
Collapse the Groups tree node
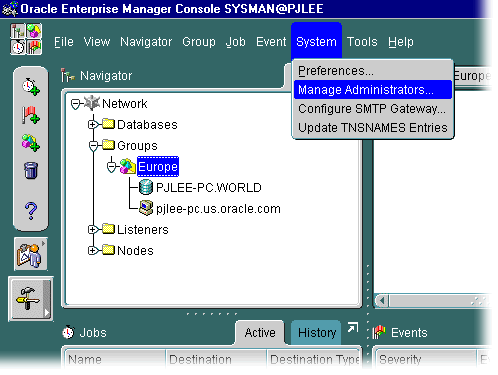point(93,146)
